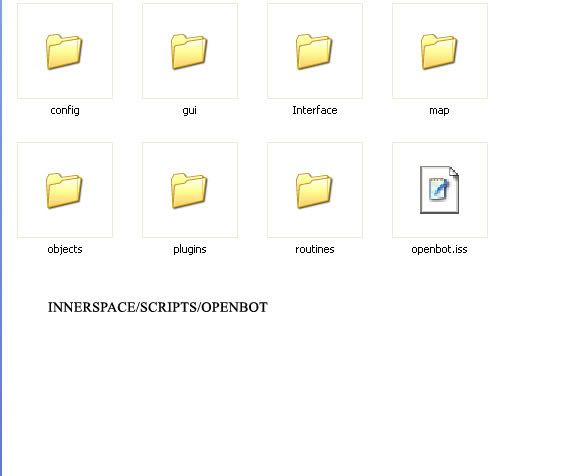581x476 pixels.
Task: Click the word OPENBOT in the path caption
Action: click(234, 307)
